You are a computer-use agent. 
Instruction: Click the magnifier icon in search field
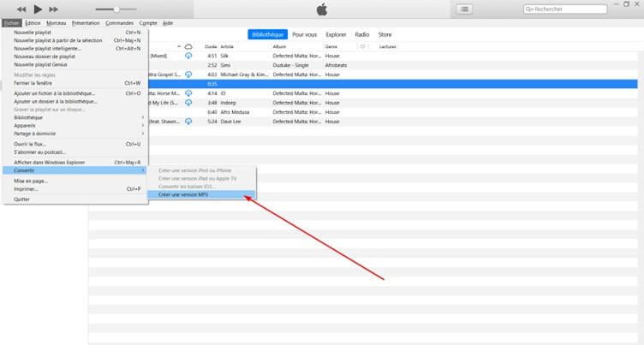click(529, 9)
